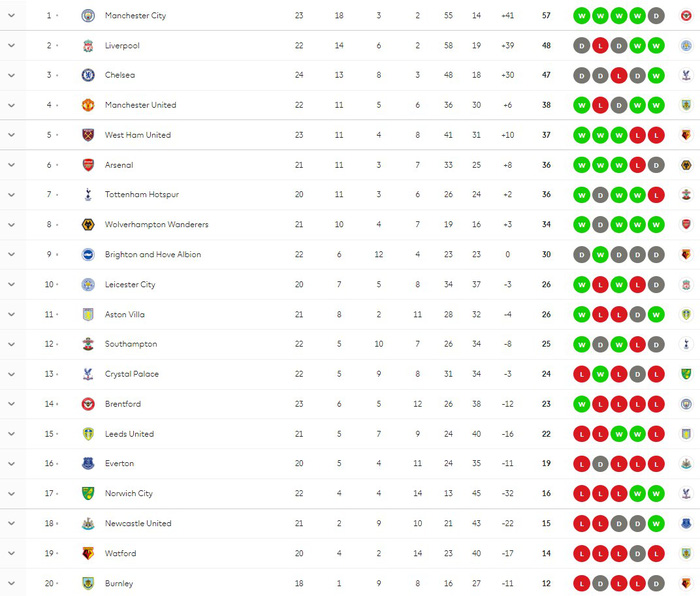Expand details for Brighton and Hove Albion
700x596 pixels.
click(x=12, y=254)
